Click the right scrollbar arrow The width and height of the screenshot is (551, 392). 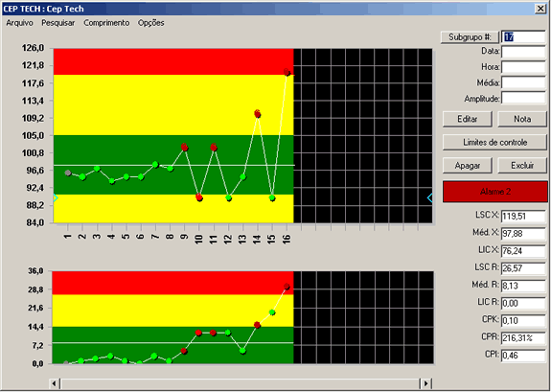[425, 383]
